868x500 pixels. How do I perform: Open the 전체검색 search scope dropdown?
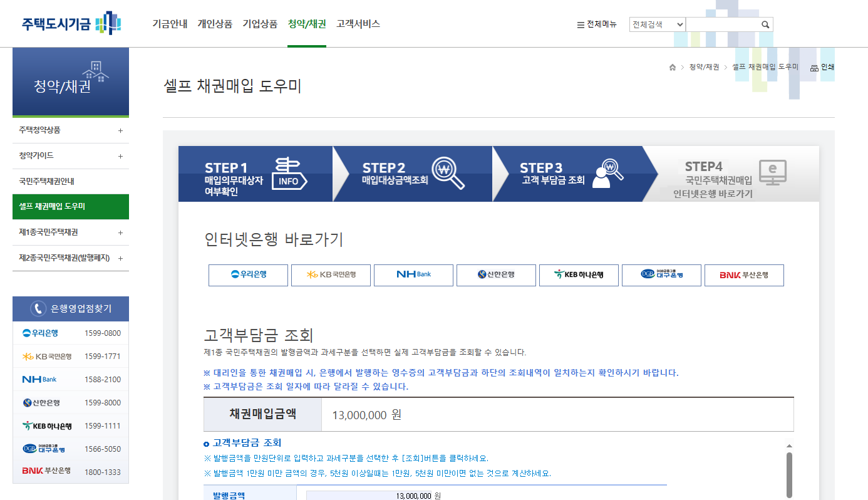click(x=657, y=24)
